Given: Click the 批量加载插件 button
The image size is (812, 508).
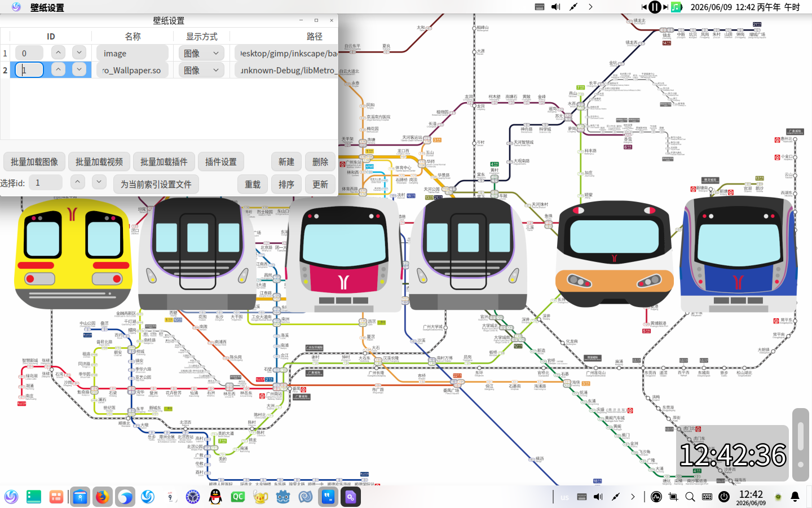Looking at the screenshot, I should [164, 162].
